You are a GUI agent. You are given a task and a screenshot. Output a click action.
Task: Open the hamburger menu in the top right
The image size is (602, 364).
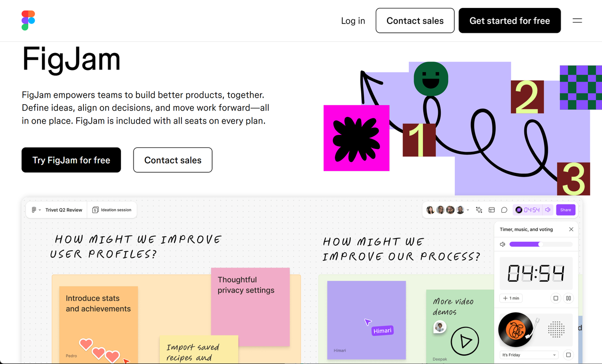coord(577,20)
